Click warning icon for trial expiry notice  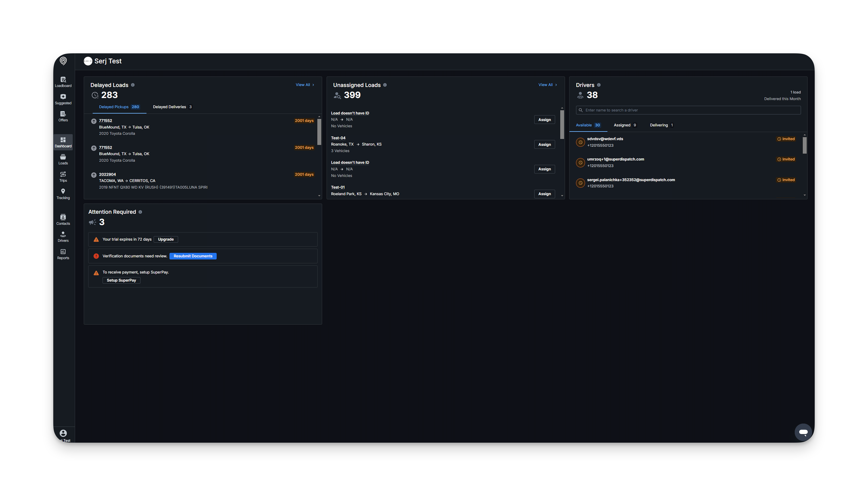coord(96,240)
